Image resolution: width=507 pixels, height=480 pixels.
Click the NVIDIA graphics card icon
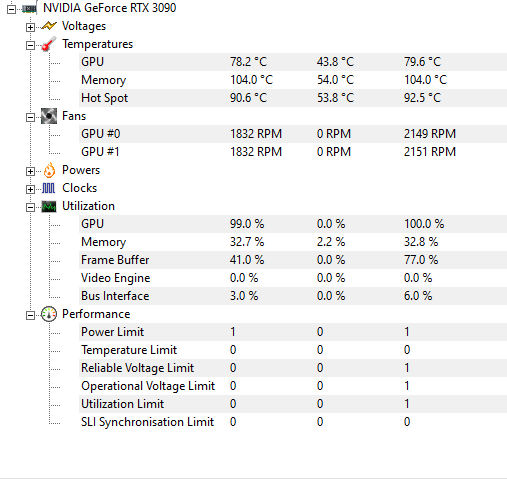pyautogui.click(x=29, y=8)
